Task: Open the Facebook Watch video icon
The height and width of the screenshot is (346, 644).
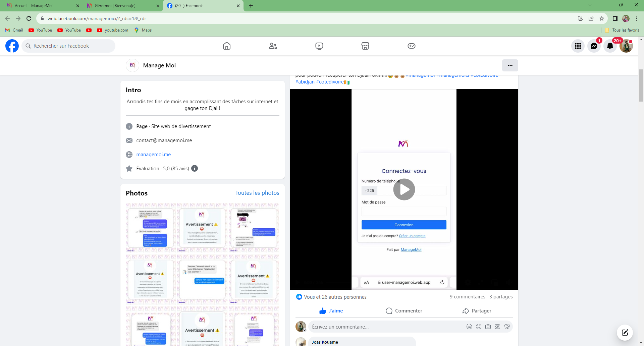Action: 319,46
